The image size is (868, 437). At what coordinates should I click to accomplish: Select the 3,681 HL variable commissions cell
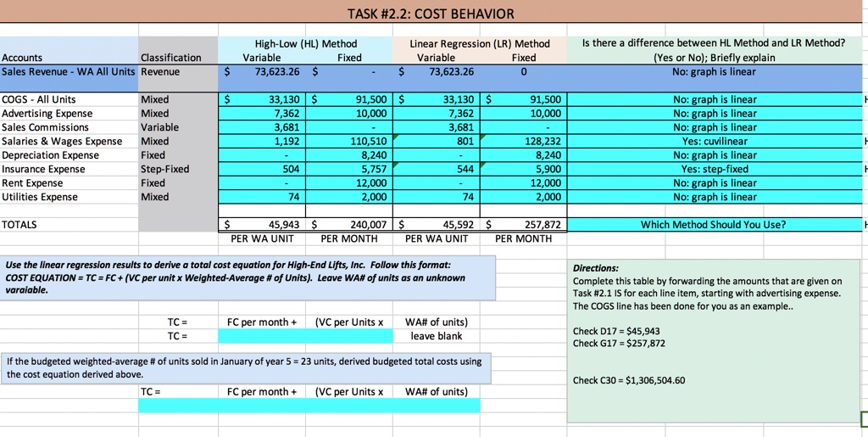[x=262, y=127]
